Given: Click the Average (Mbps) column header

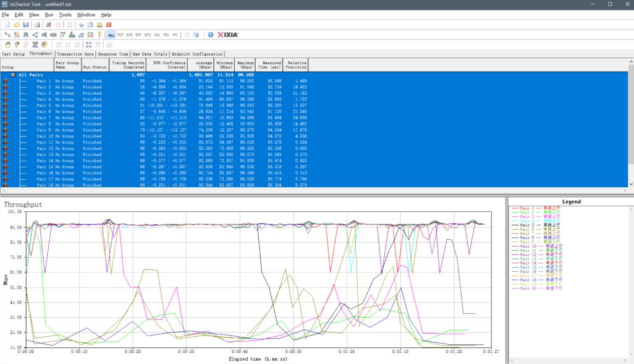Looking at the screenshot, I should click(x=202, y=65).
